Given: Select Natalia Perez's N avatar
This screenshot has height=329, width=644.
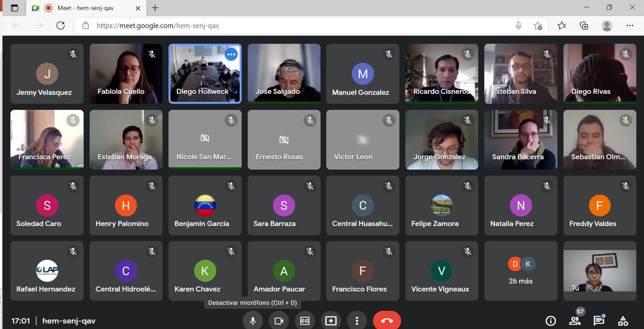Looking at the screenshot, I should [521, 206].
